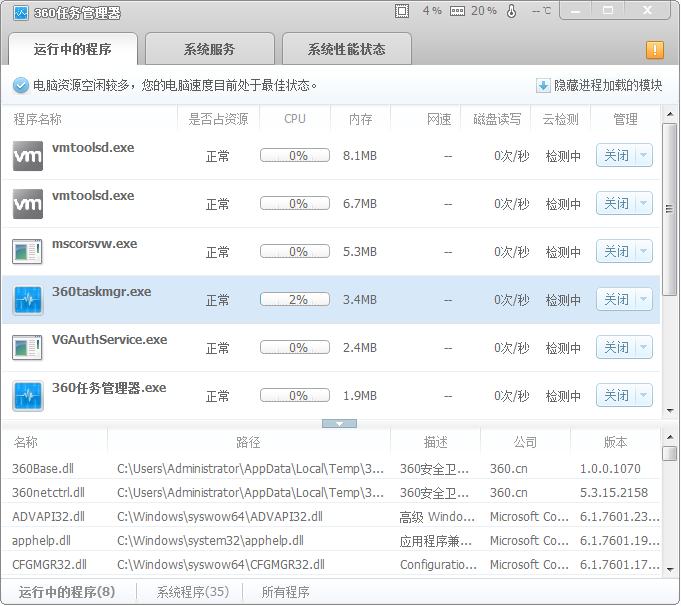Collapse the module list panel divider arrow
Screen dimensions: 681x606
[x=339, y=424]
